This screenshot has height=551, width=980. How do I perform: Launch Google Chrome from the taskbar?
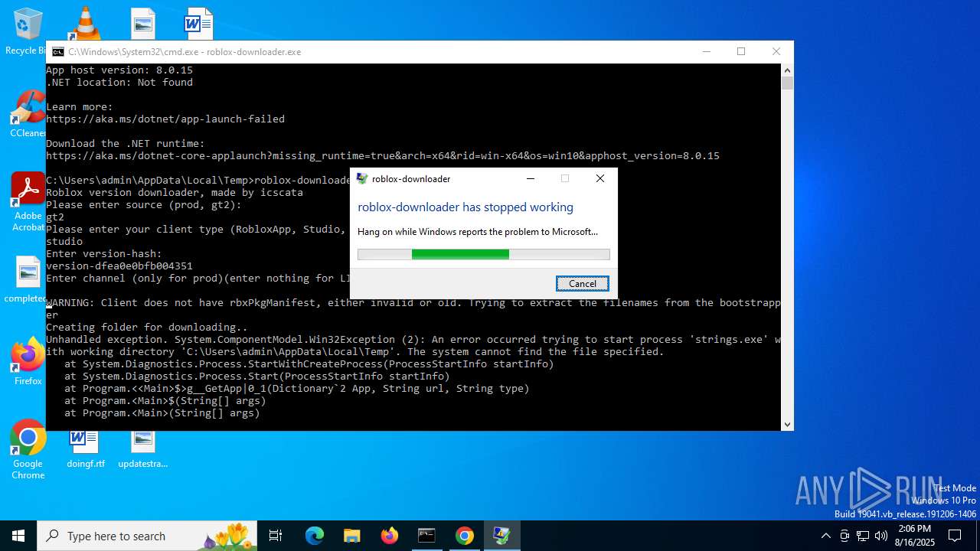(465, 536)
